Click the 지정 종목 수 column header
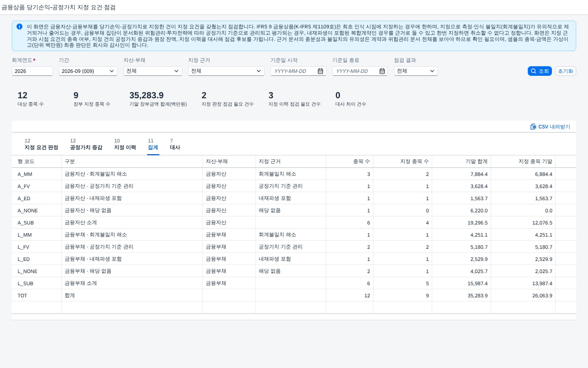 403,162
